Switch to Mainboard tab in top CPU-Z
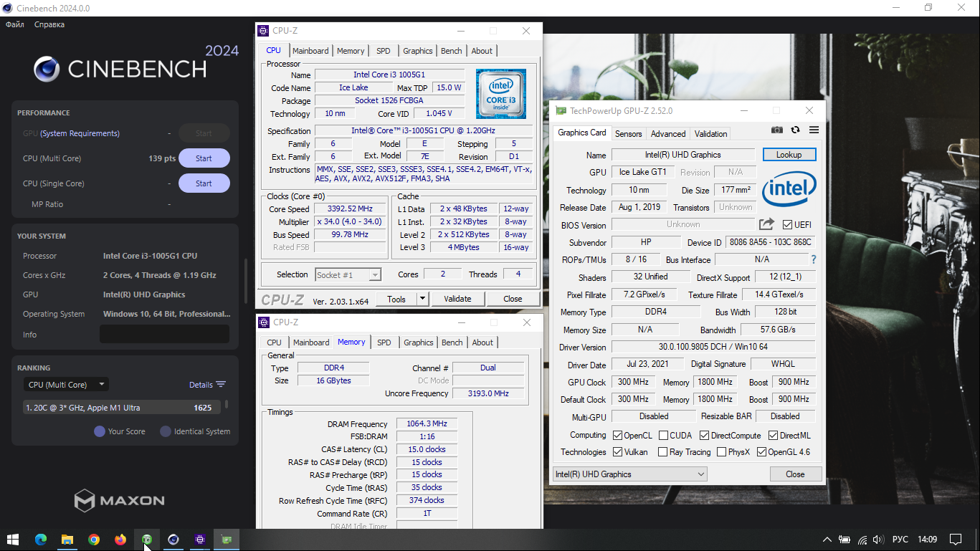The height and width of the screenshot is (551, 980). click(x=310, y=51)
